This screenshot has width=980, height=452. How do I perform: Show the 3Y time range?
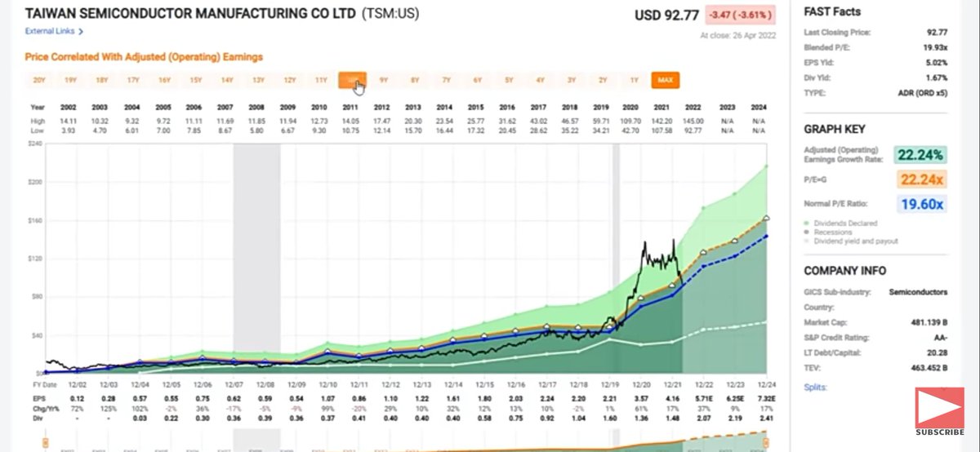point(572,80)
